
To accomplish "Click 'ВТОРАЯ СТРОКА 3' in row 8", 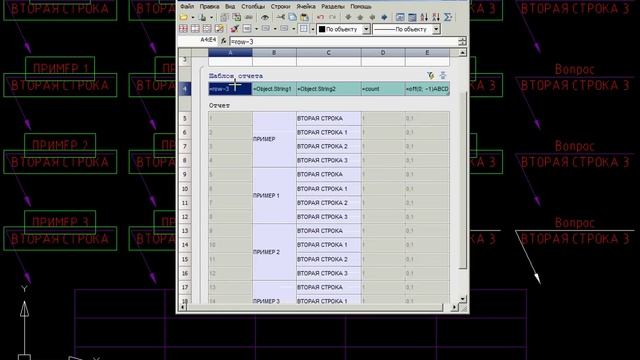I will point(329,160).
